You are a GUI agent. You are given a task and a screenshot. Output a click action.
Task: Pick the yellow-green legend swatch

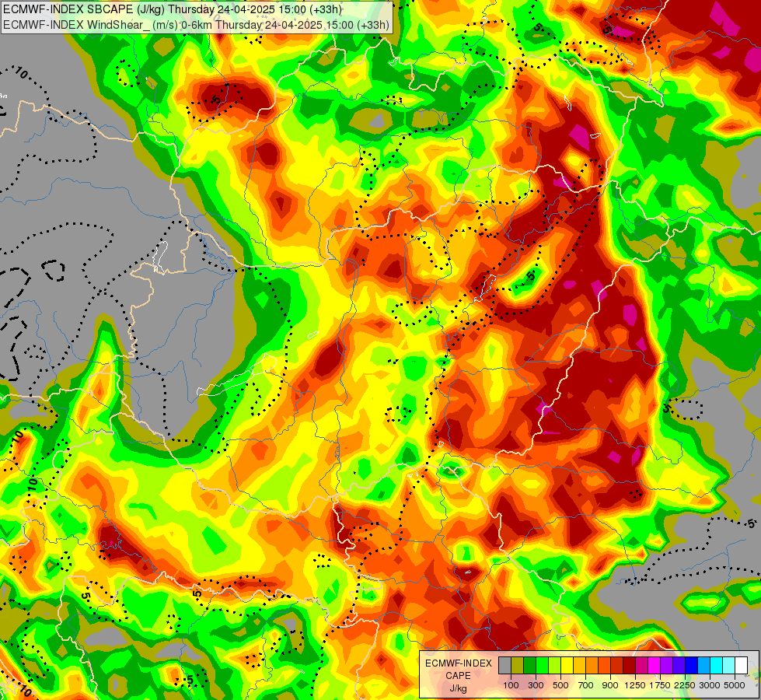pos(555,665)
